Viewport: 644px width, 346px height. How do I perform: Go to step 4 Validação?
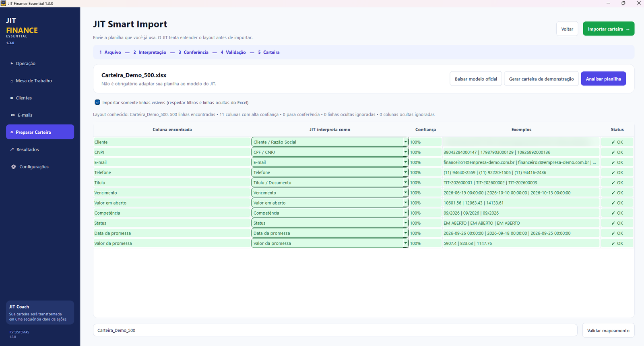233,52
